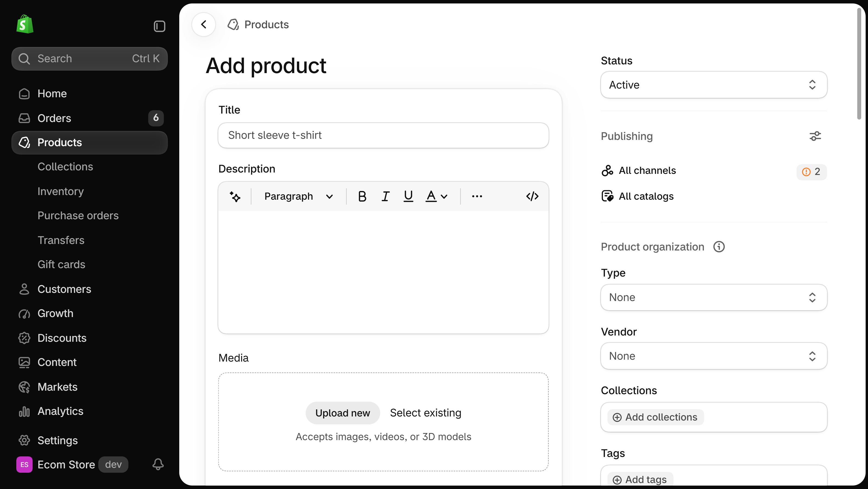The height and width of the screenshot is (489, 868).
Task: Open Discounts in sidebar
Action: coord(89,338)
